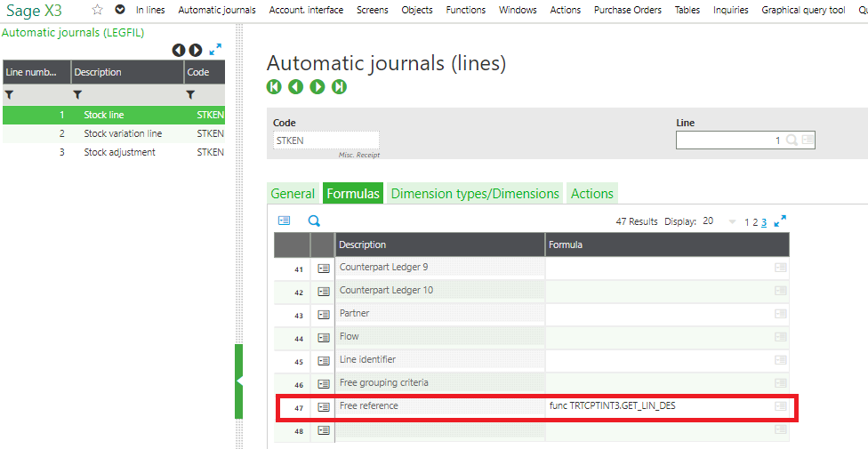Viewport: 868px width, 449px height.
Task: Click the Code column header in left list
Action: (x=205, y=73)
